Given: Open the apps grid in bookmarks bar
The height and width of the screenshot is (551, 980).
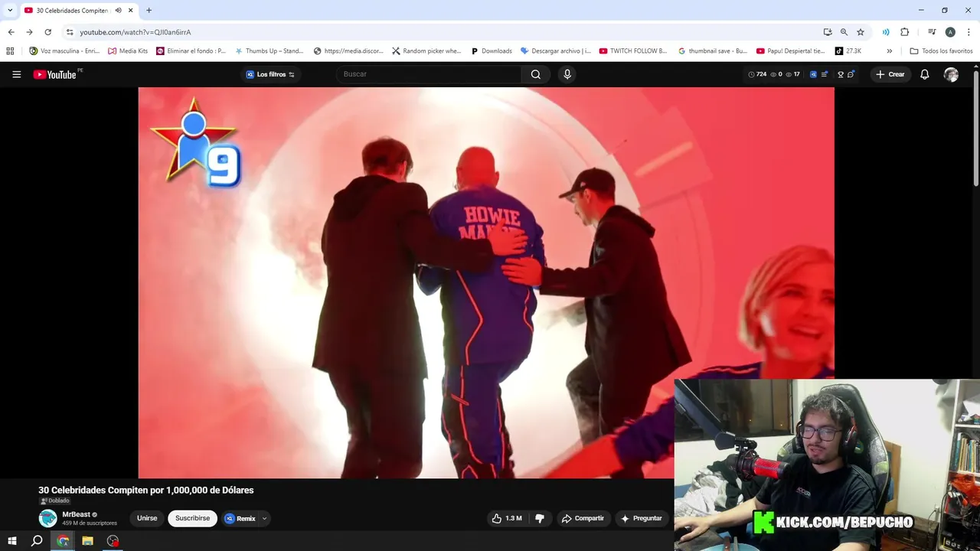Looking at the screenshot, I should point(10,51).
